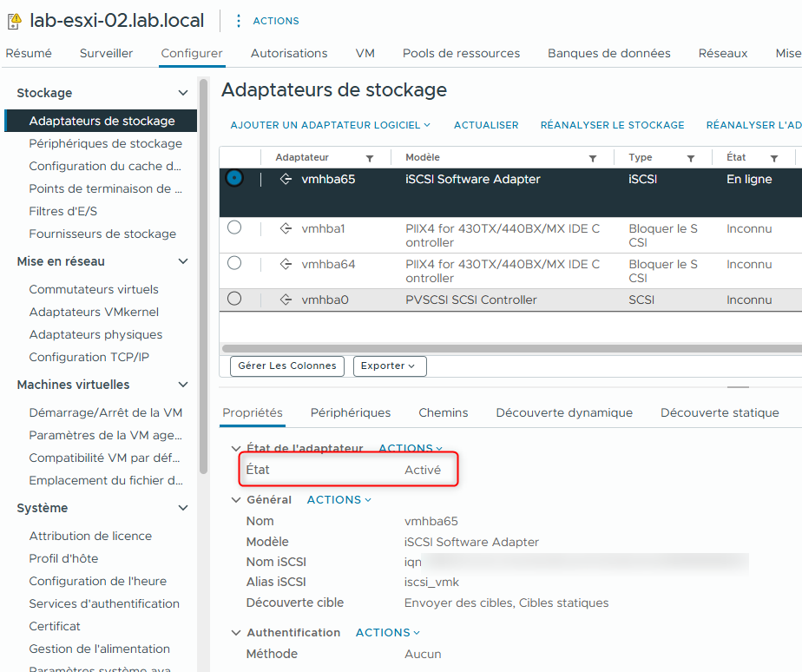Switch to the Résumé tab
The image size is (802, 672).
[x=29, y=53]
